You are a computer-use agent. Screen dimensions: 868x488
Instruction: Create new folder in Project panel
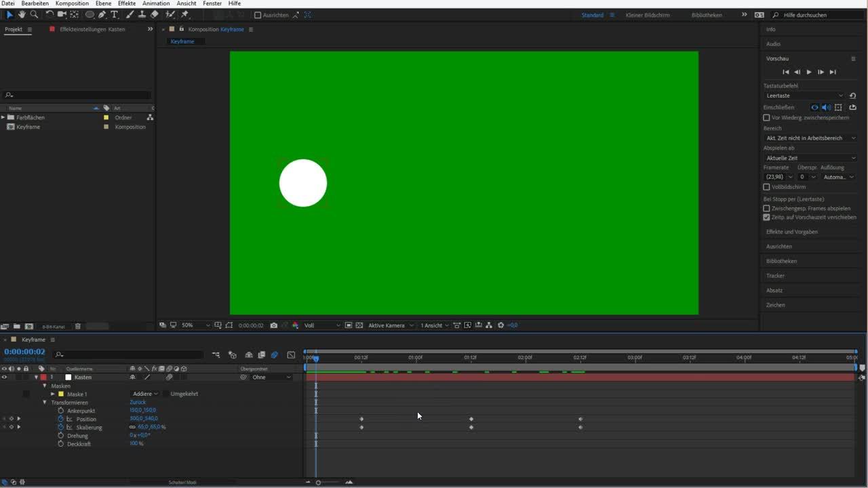click(x=17, y=326)
